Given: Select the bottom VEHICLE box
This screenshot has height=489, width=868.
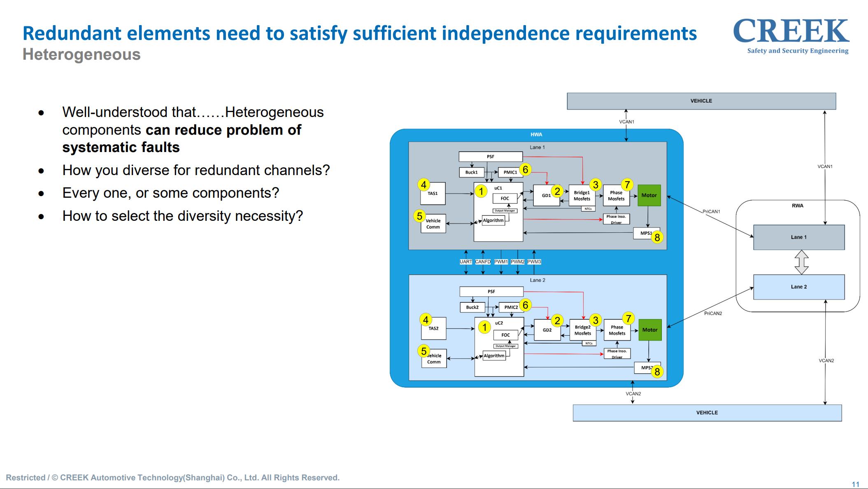Looking at the screenshot, I should click(x=707, y=412).
